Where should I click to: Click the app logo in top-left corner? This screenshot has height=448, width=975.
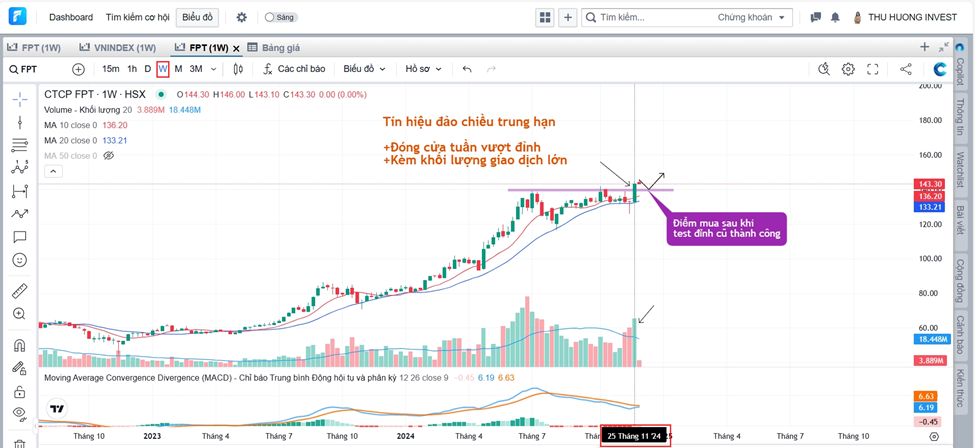(x=17, y=17)
